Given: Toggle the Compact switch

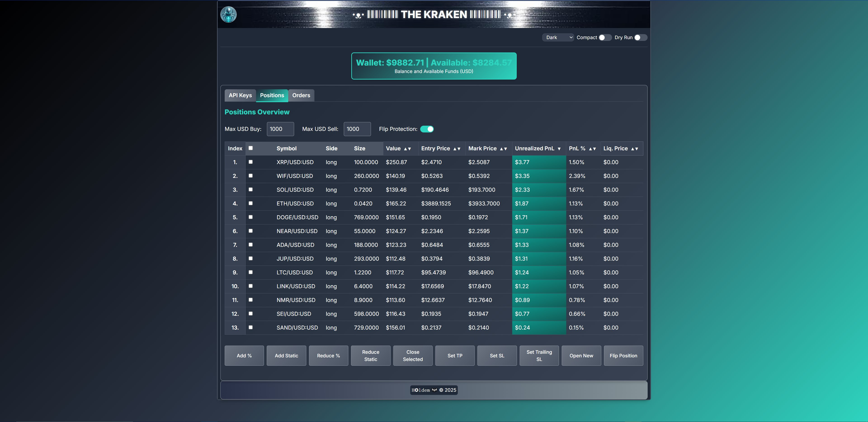Looking at the screenshot, I should 605,38.
